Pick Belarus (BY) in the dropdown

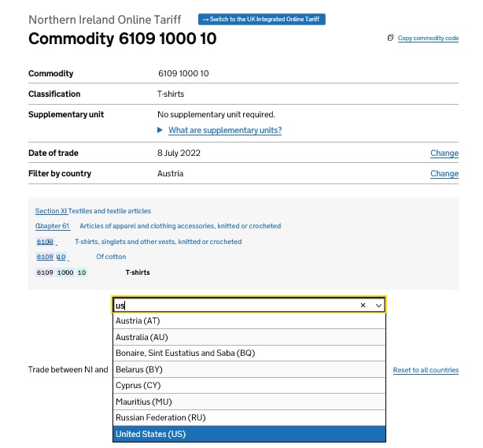coord(139,369)
